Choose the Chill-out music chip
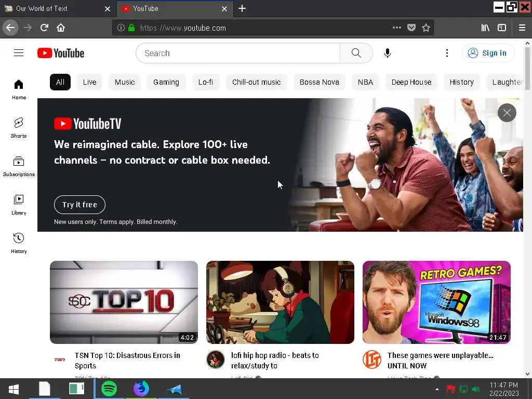The height and width of the screenshot is (399, 532). (x=256, y=82)
